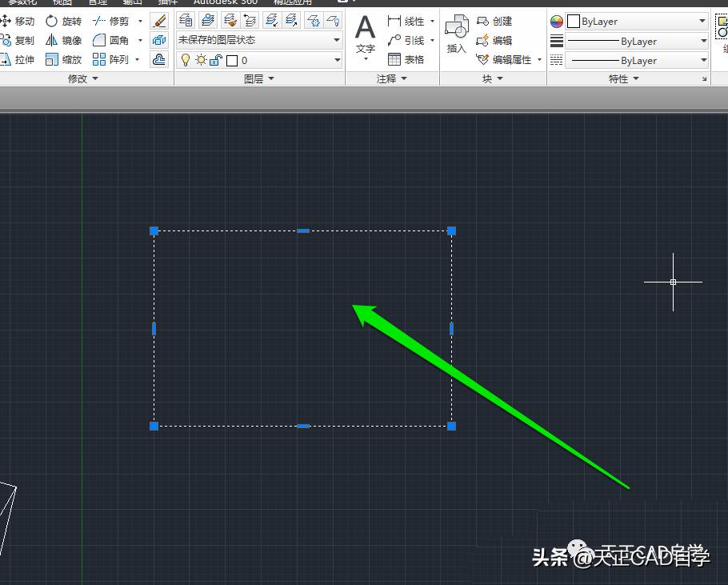
Task: Click the Layer Previous icon
Action: (x=250, y=21)
